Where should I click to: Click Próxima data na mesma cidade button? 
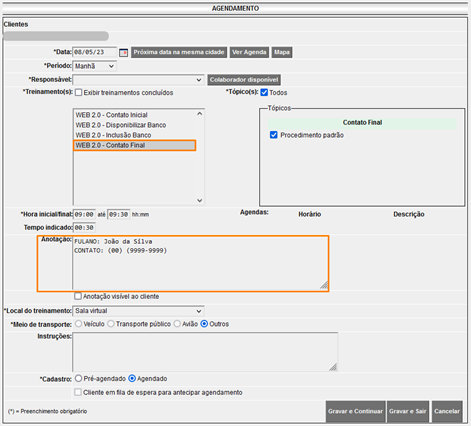179,52
